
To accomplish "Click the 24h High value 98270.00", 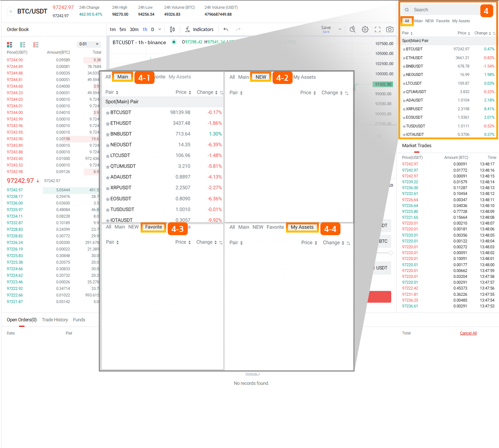I will (x=120, y=15).
